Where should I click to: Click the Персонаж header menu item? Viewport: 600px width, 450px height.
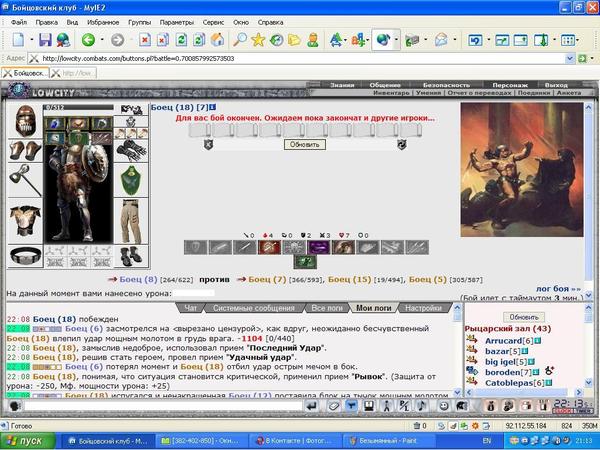510,85
